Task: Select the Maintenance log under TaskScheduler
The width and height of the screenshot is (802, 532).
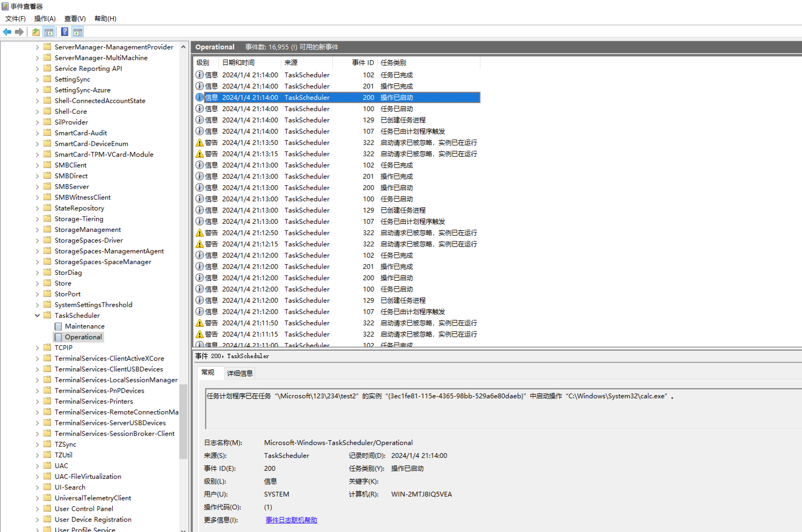Action: pyautogui.click(x=85, y=326)
